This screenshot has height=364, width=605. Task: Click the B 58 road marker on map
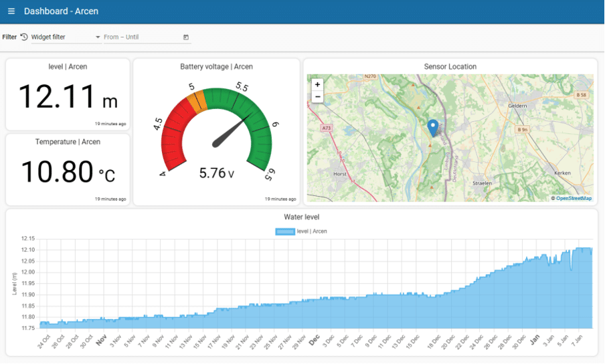point(581,95)
